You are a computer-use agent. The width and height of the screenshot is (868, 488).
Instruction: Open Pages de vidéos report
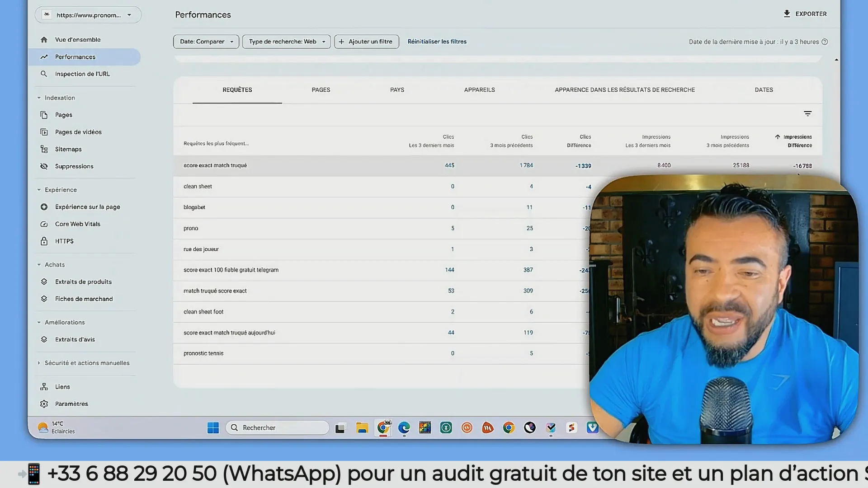78,132
